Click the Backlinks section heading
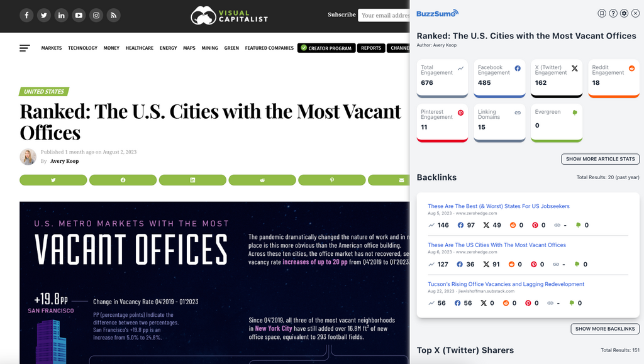 tap(436, 177)
